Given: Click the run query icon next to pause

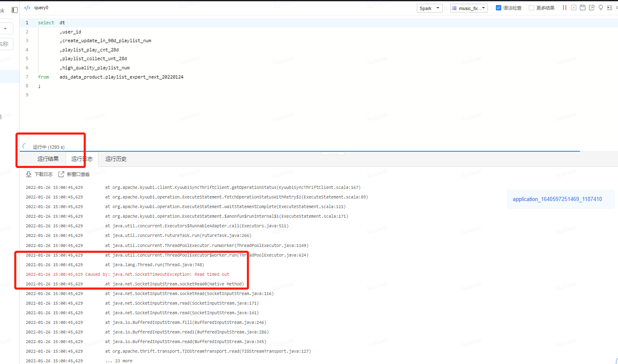Looking at the screenshot, I should coord(574,8).
